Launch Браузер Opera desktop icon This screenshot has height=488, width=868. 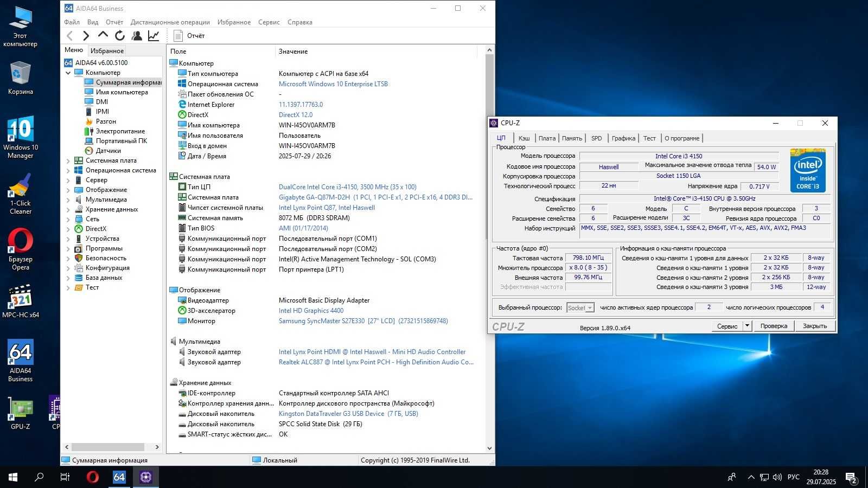(x=21, y=249)
